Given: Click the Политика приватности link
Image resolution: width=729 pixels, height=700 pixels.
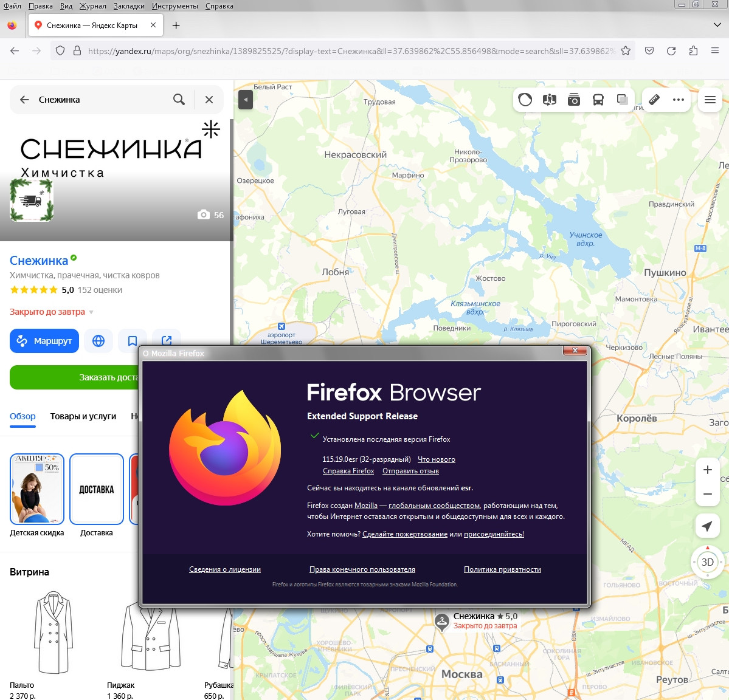Looking at the screenshot, I should point(503,569).
